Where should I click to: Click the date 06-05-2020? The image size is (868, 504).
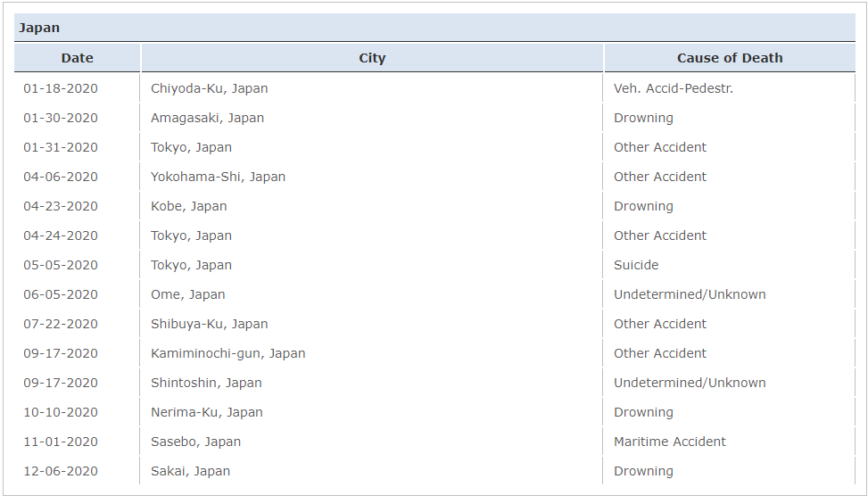pyautogui.click(x=61, y=294)
